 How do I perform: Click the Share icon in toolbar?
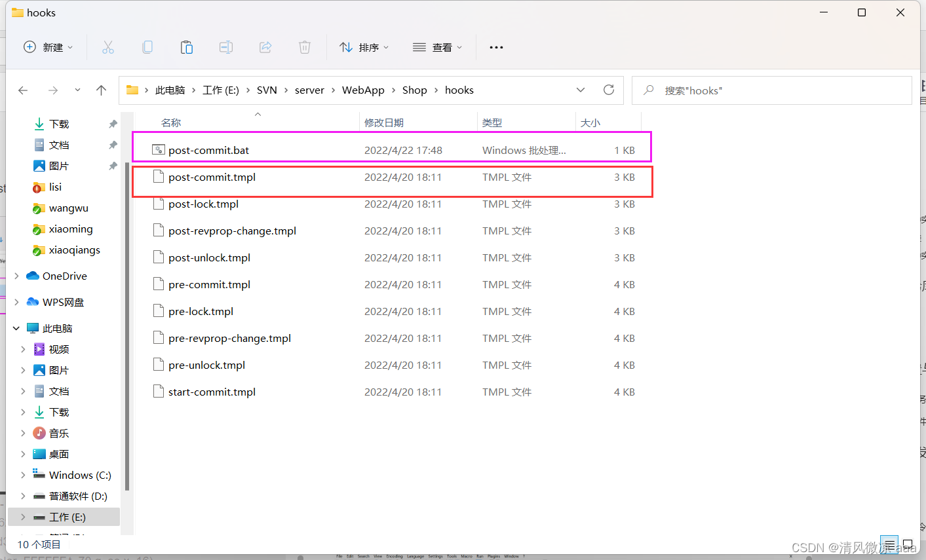(x=265, y=47)
